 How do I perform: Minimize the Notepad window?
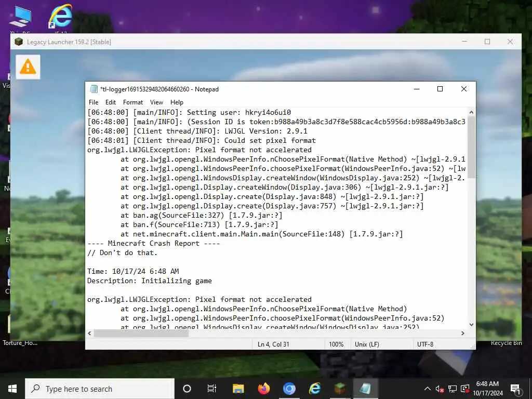[417, 89]
